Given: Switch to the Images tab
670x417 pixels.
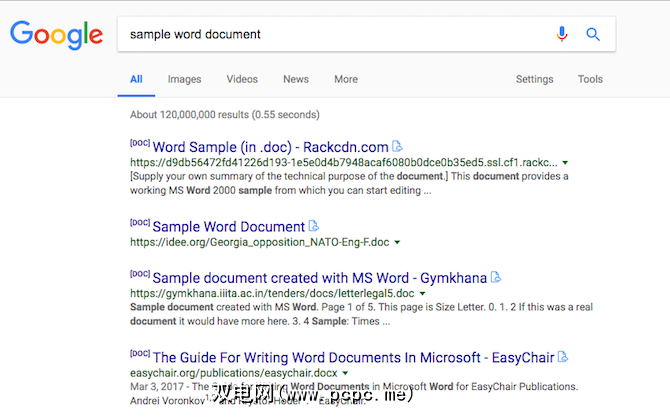Looking at the screenshot, I should [x=184, y=79].
